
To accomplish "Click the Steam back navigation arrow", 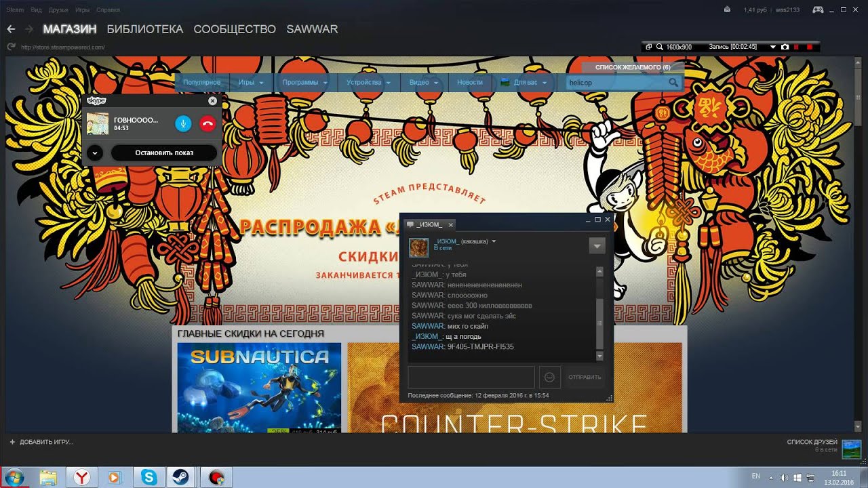I will tap(11, 29).
